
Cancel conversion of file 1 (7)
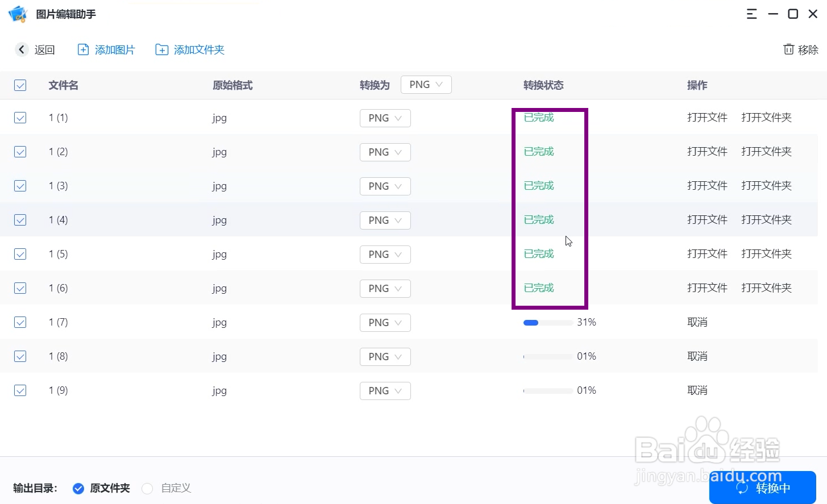click(697, 322)
